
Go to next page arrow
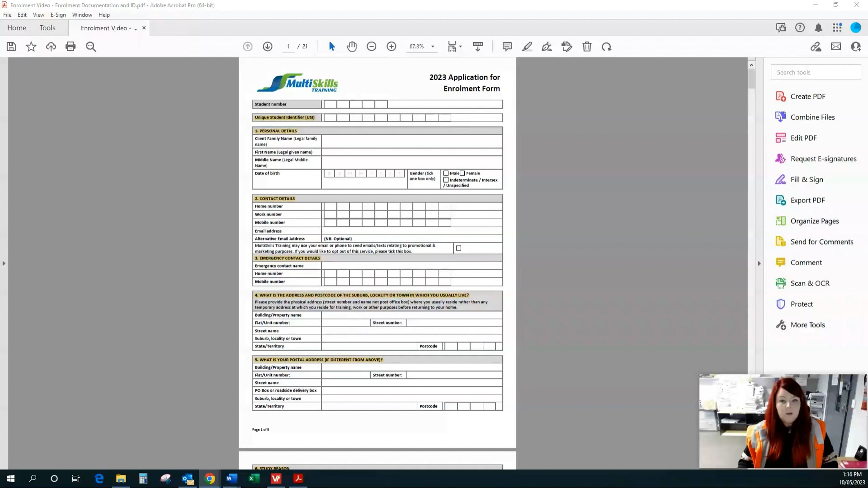point(268,47)
